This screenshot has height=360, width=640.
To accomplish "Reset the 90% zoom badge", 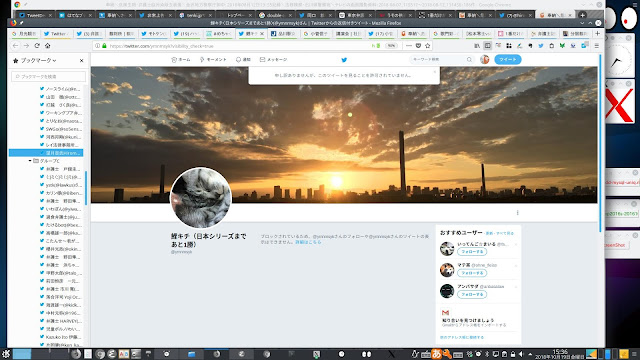I will coord(391,46).
